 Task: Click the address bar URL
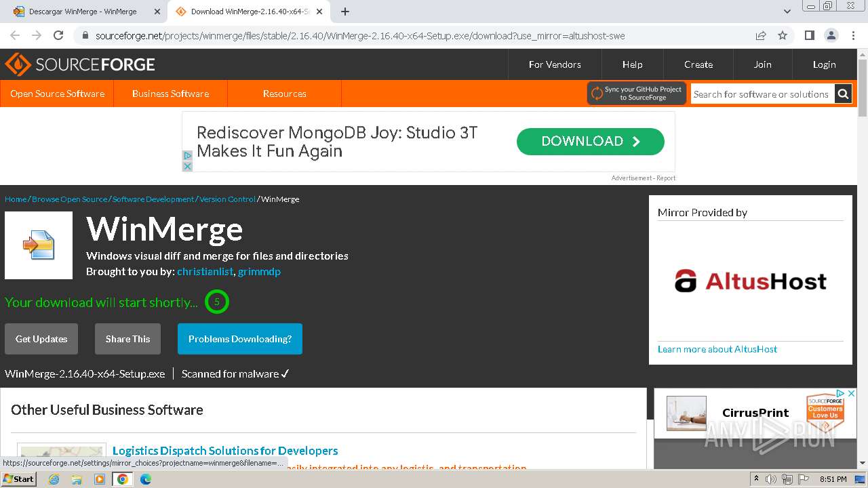pyautogui.click(x=360, y=35)
